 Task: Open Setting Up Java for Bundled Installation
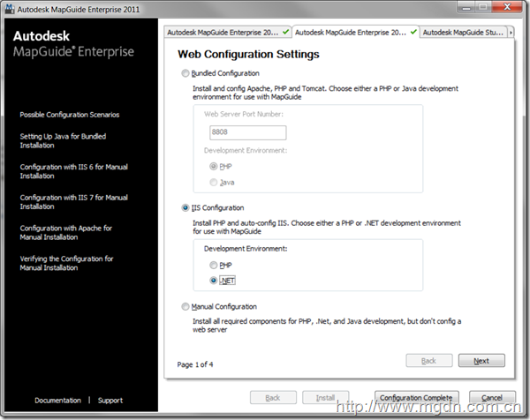(63, 141)
